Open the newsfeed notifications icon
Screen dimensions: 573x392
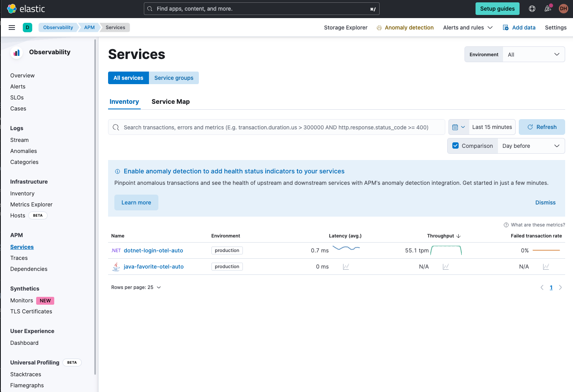547,9
